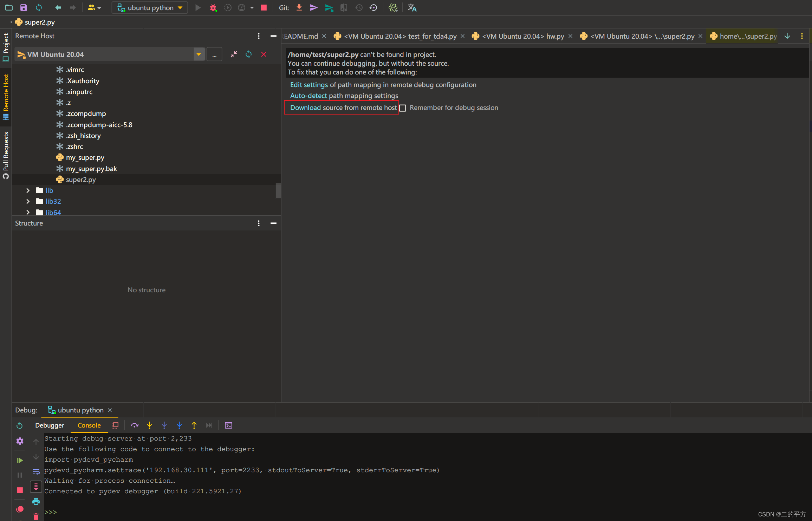
Task: Click Git Update Project arrow icon
Action: (x=299, y=8)
